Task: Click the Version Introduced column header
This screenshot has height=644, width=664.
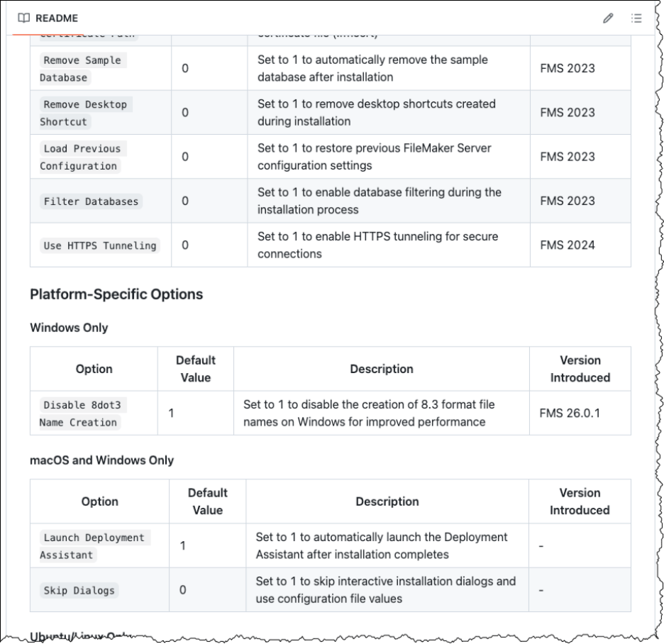Action: [580, 368]
